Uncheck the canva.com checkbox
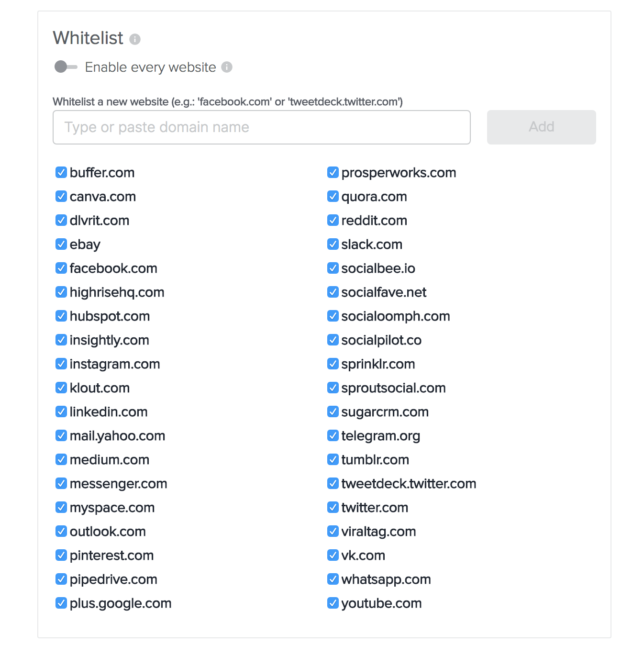Image resolution: width=644 pixels, height=667 pixels. tap(61, 196)
